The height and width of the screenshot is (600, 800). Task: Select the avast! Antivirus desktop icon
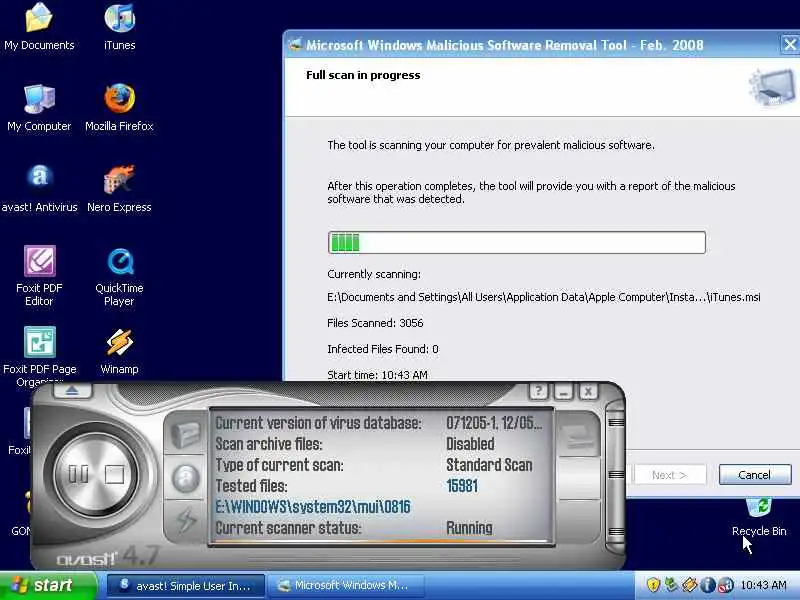point(39,189)
